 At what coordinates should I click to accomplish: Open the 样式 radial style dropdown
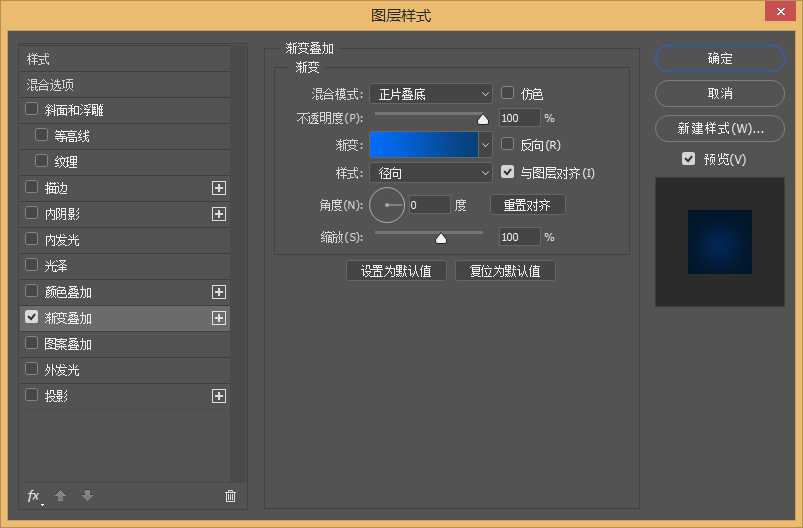tap(431, 173)
